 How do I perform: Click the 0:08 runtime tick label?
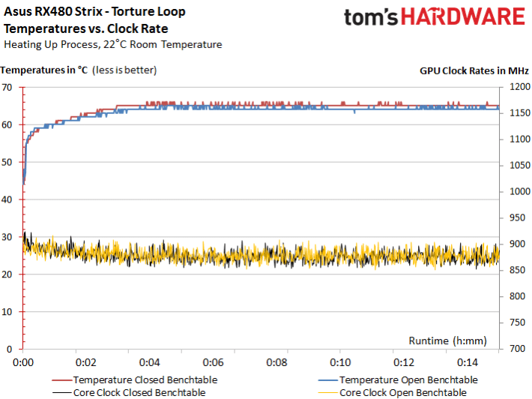click(276, 363)
